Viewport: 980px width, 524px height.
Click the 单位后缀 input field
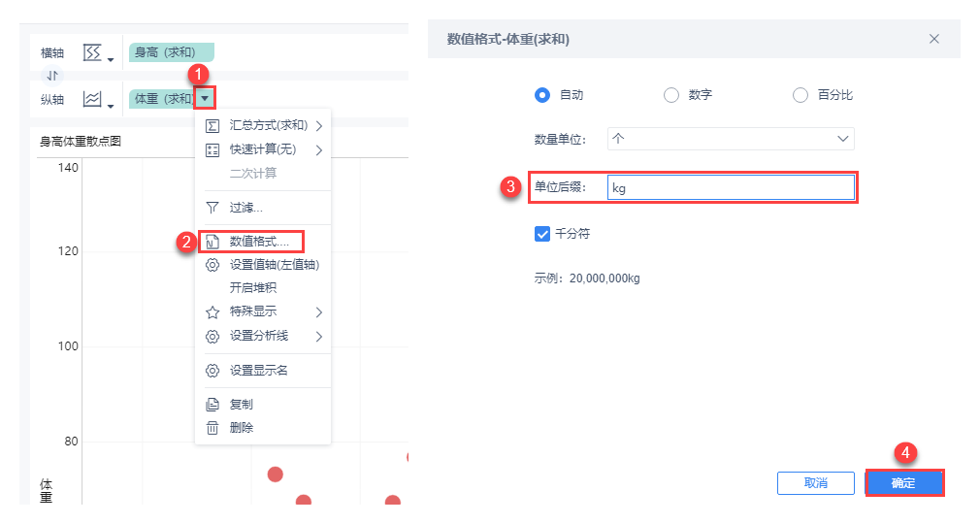(x=730, y=187)
